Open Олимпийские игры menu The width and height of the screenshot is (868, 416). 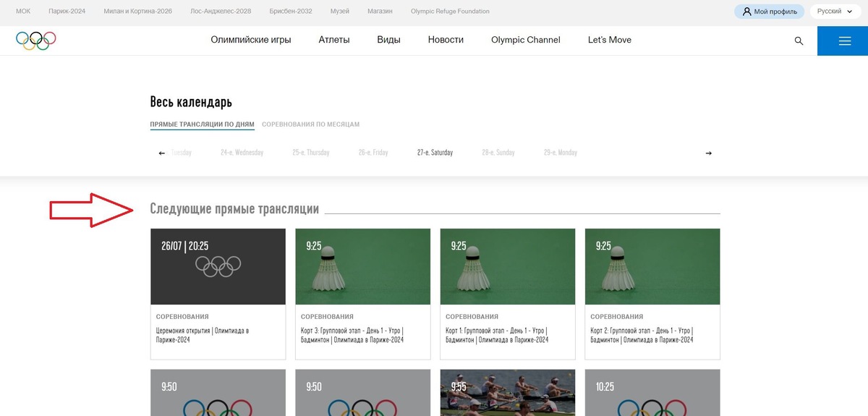click(x=251, y=40)
